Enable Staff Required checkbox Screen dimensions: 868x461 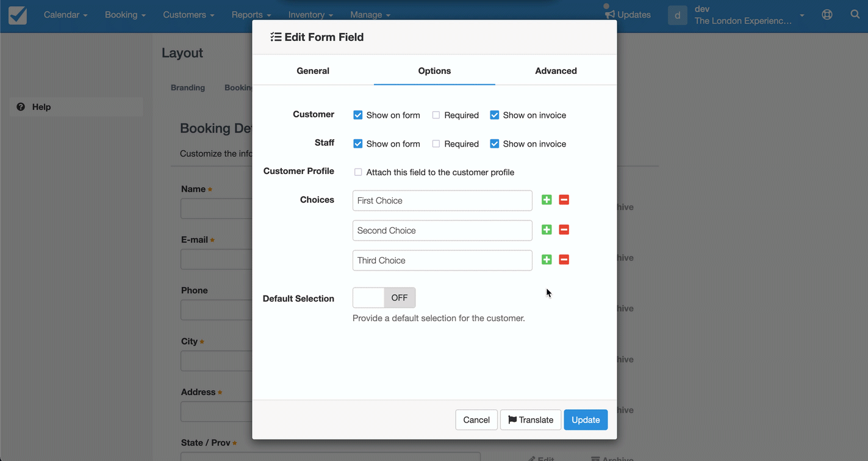[x=436, y=143]
